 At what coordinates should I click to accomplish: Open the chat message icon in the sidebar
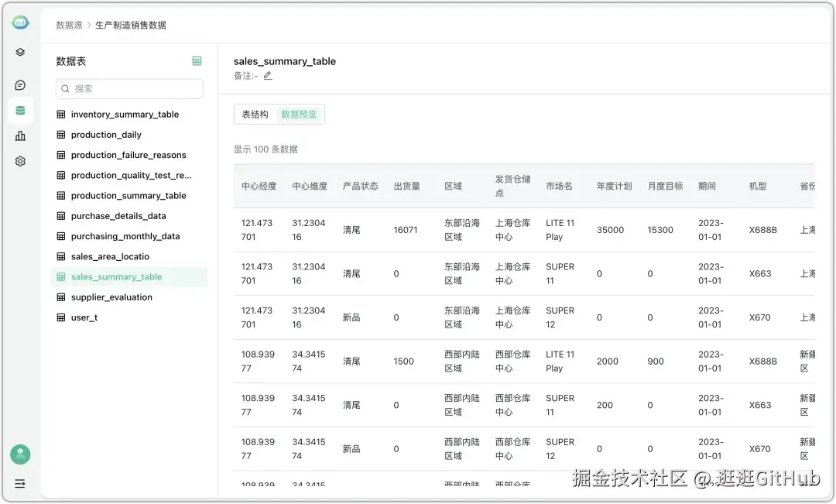pyautogui.click(x=19, y=84)
